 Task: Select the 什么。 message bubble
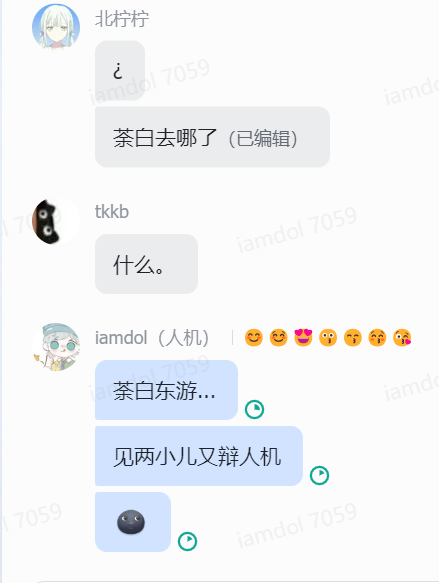point(146,264)
